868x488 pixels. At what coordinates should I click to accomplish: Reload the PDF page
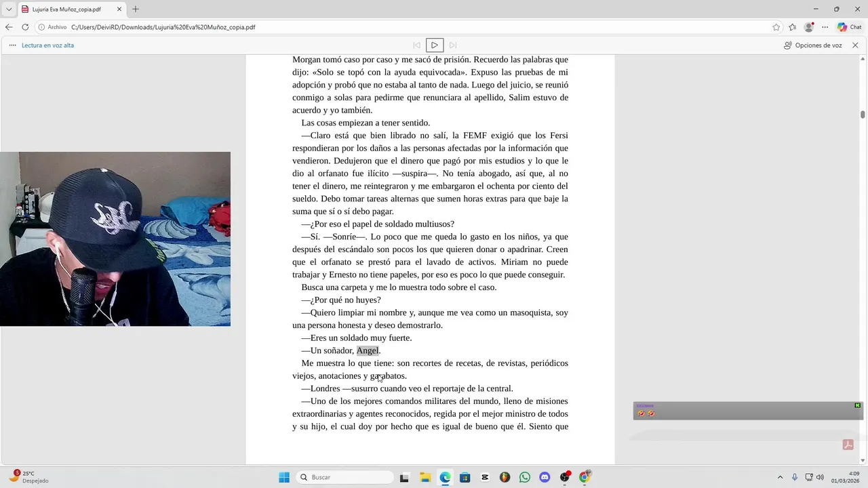(25, 27)
